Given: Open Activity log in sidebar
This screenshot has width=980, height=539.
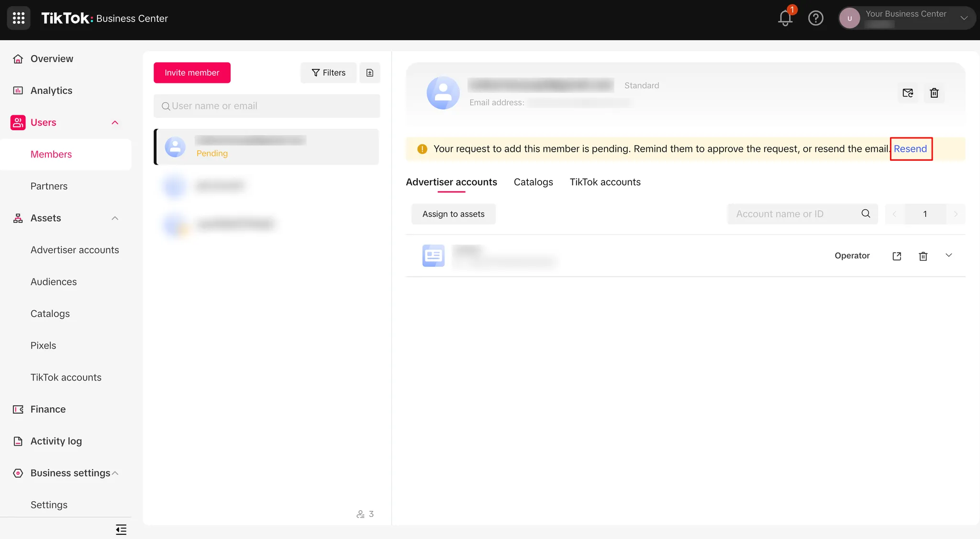Looking at the screenshot, I should 56,441.
